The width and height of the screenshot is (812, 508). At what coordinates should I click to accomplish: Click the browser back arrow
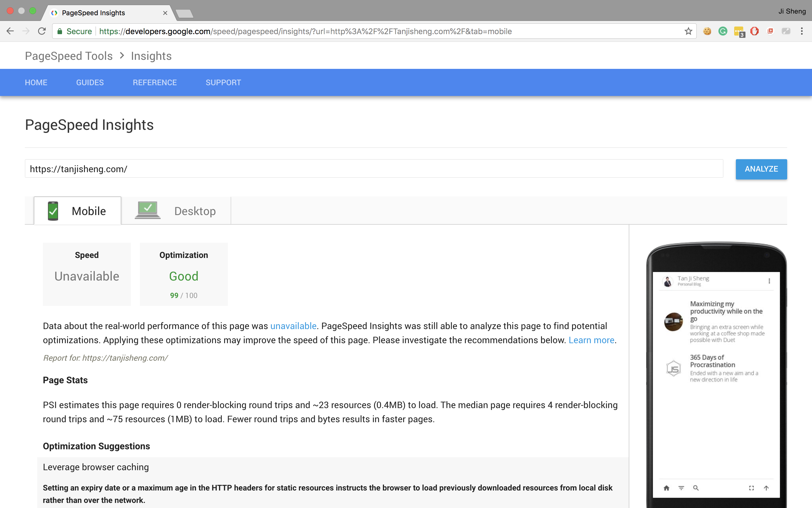(10, 31)
